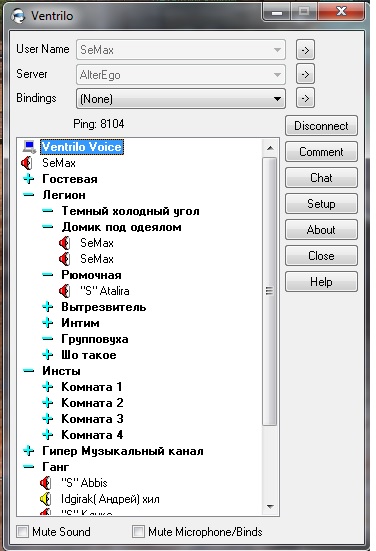Collapse the Инсты channel group
376x551 pixels.
(x=29, y=371)
